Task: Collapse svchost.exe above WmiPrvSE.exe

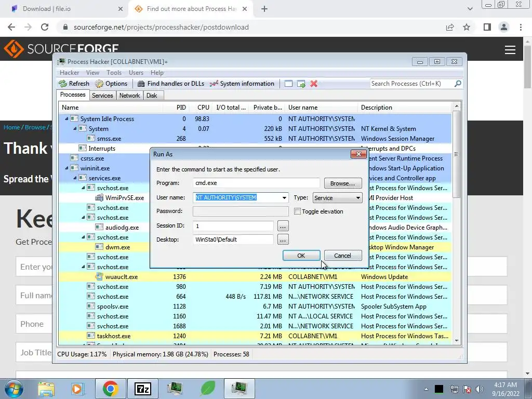Action: coord(83,188)
